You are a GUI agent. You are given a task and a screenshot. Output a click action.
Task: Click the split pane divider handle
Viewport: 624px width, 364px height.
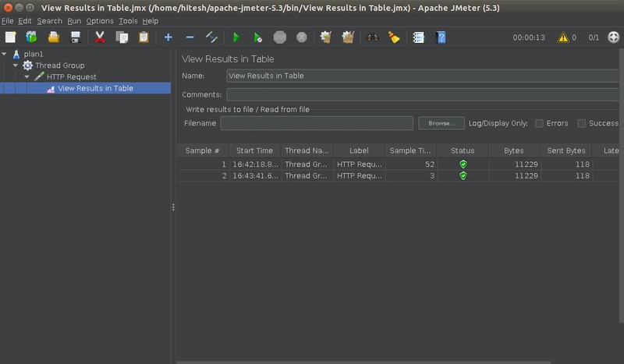point(173,207)
